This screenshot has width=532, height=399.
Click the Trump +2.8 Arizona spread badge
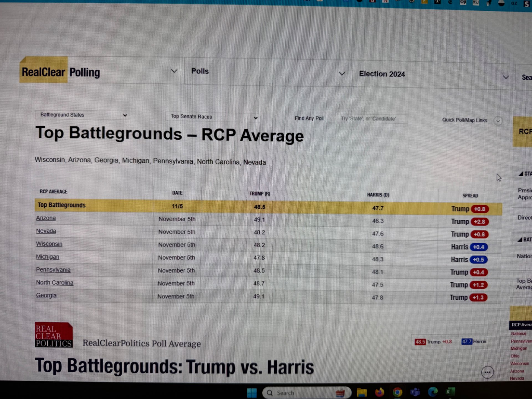click(x=480, y=222)
